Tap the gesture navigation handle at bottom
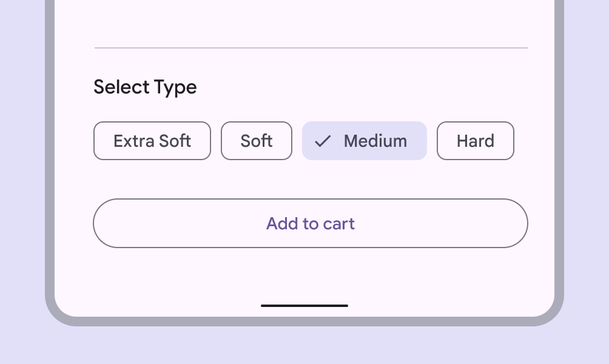 pos(304,306)
